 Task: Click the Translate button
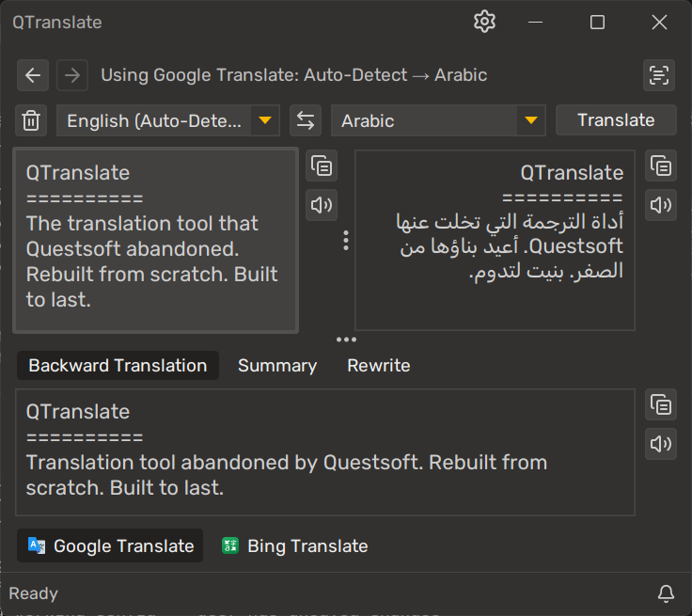(x=616, y=120)
